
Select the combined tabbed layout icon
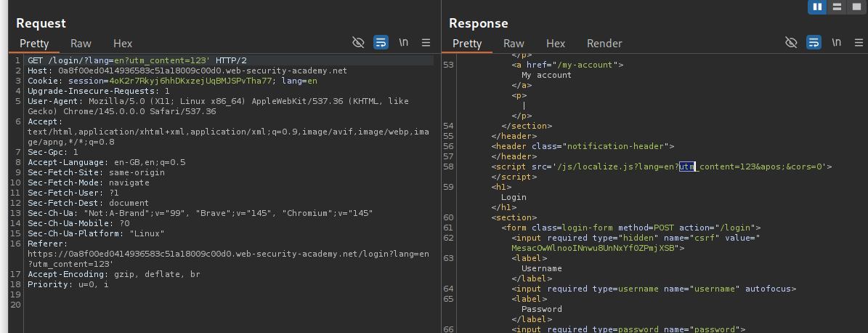856,7
